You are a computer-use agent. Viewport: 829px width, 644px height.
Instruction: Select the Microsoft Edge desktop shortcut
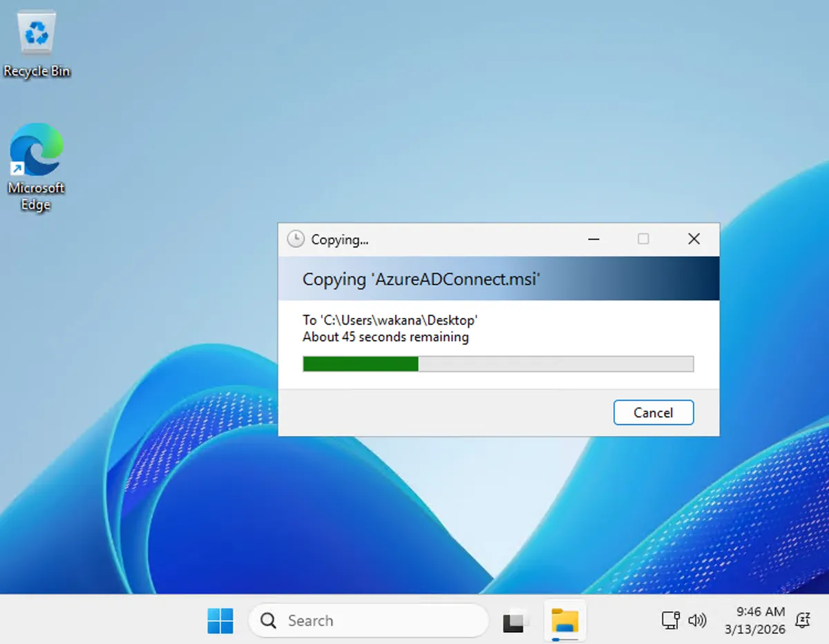[x=36, y=166]
